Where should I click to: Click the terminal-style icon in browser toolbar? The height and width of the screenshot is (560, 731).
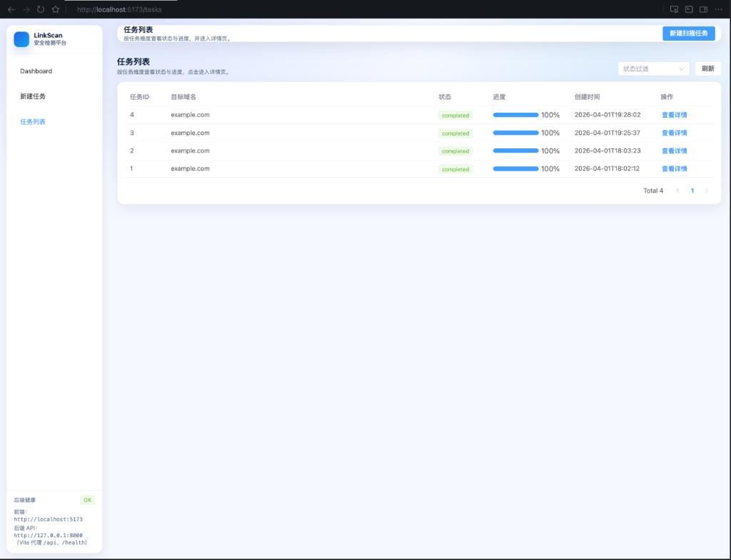click(x=689, y=9)
